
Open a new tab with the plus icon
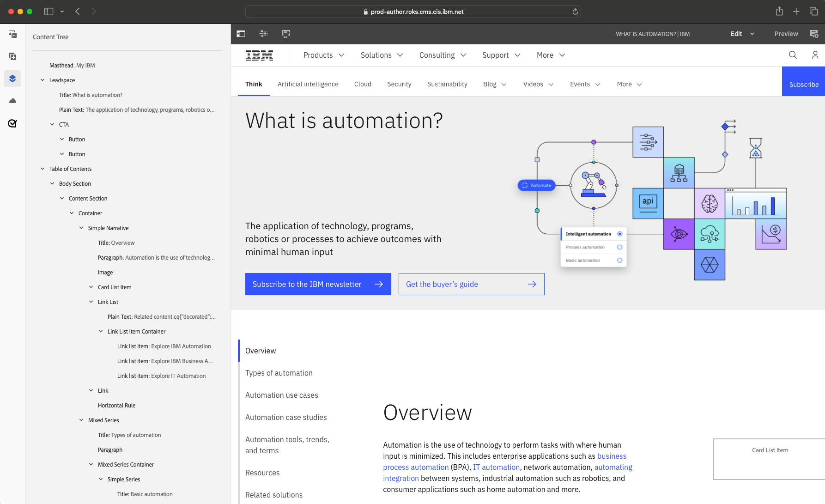tap(796, 12)
